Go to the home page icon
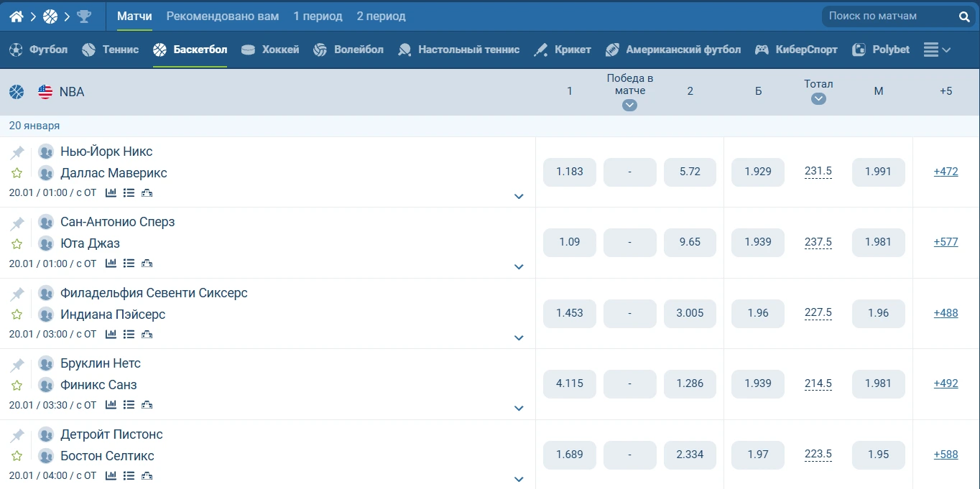 click(17, 16)
